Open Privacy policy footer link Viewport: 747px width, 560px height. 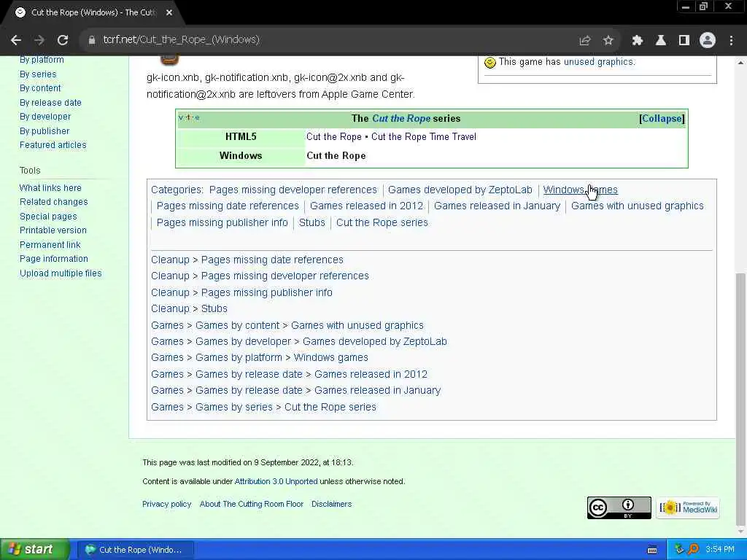tap(167, 504)
